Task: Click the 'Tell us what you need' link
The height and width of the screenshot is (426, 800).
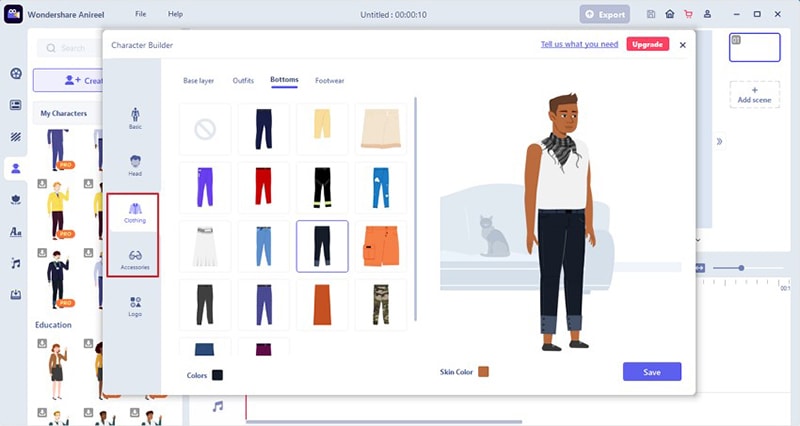Action: click(x=579, y=44)
